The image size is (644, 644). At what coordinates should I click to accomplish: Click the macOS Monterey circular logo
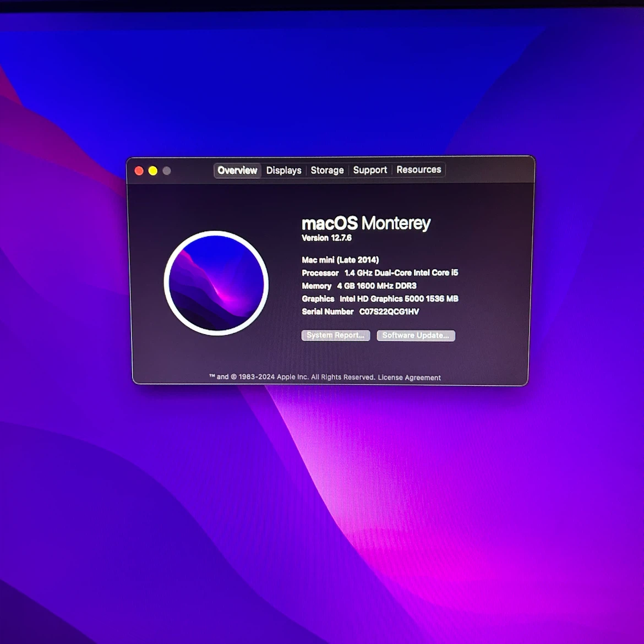216,283
